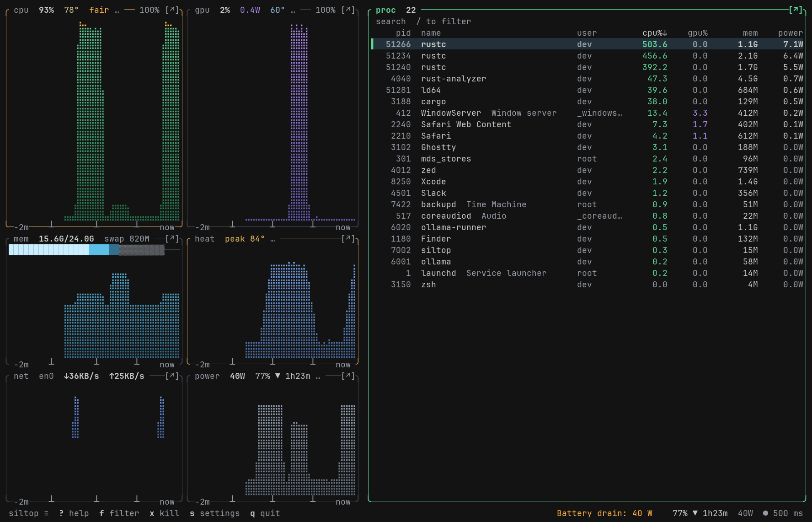The image size is (812, 522).
Task: Sort processes by mem column
Action: pyautogui.click(x=750, y=33)
